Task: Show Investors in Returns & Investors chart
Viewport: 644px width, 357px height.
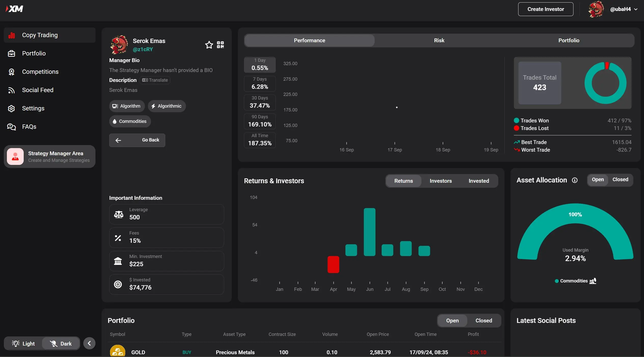Action: click(441, 181)
